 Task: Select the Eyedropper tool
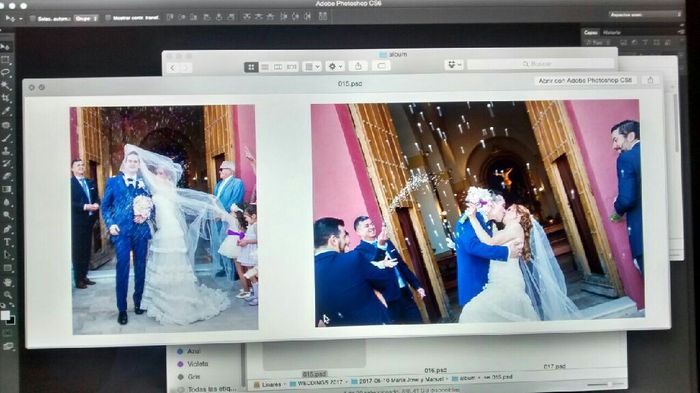[x=6, y=111]
